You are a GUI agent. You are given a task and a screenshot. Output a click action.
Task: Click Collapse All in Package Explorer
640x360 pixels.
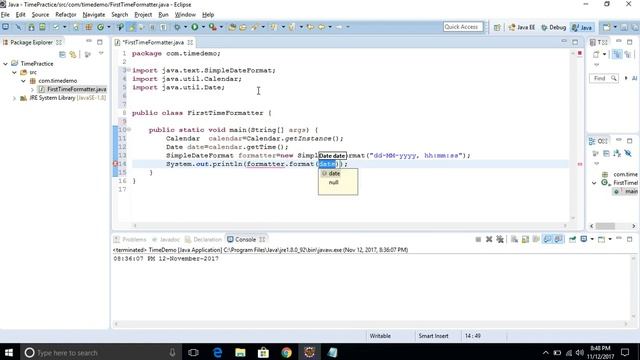(62, 54)
